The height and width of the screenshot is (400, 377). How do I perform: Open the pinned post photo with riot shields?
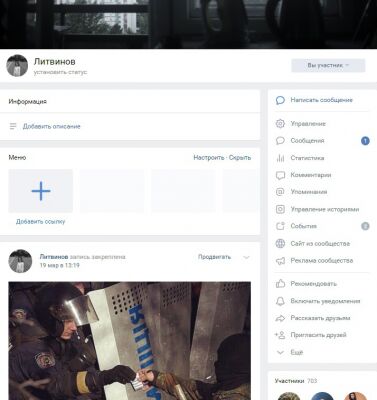(x=130, y=341)
